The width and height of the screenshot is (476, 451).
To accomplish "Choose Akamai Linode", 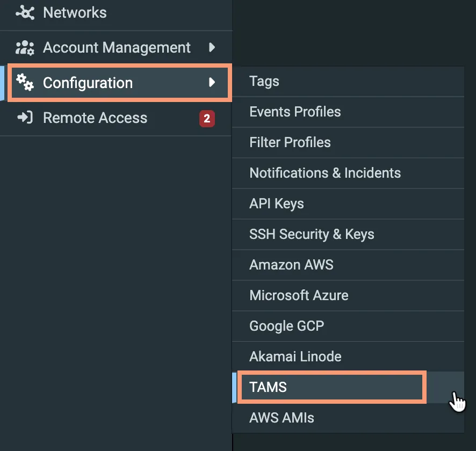I will click(x=348, y=357).
